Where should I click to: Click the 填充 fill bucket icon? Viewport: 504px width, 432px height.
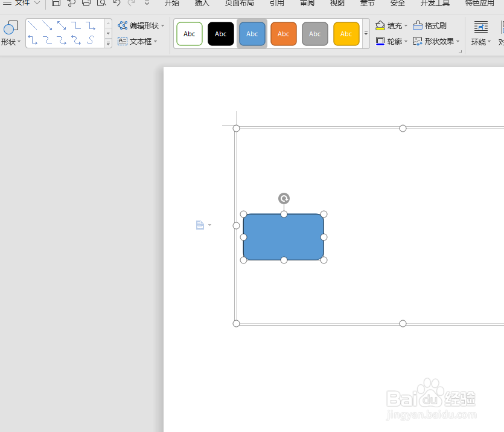pyautogui.click(x=380, y=25)
